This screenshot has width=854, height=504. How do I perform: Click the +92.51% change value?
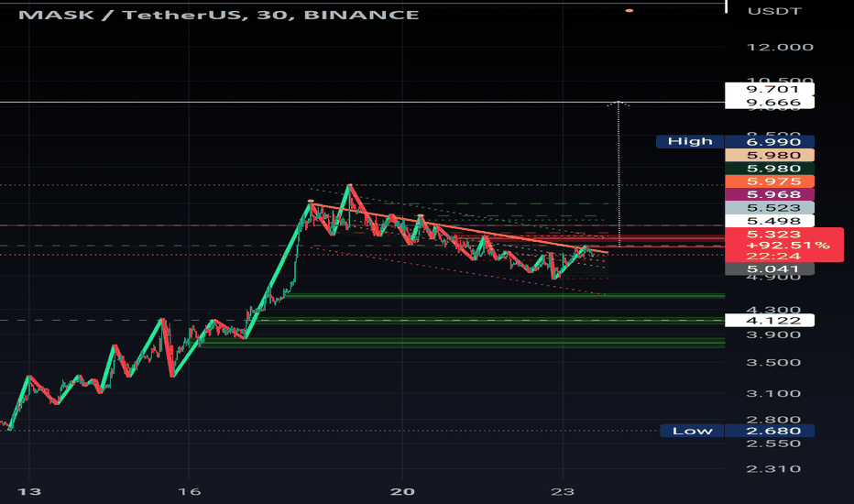coord(788,246)
